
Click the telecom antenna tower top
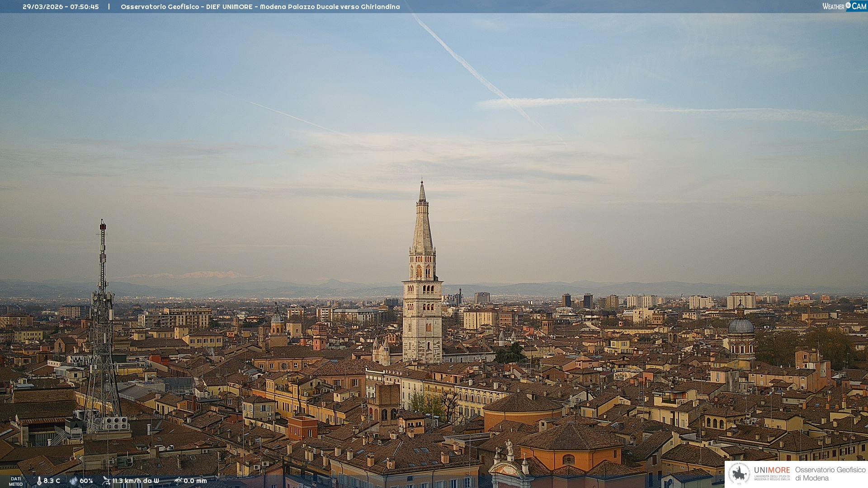103,226
